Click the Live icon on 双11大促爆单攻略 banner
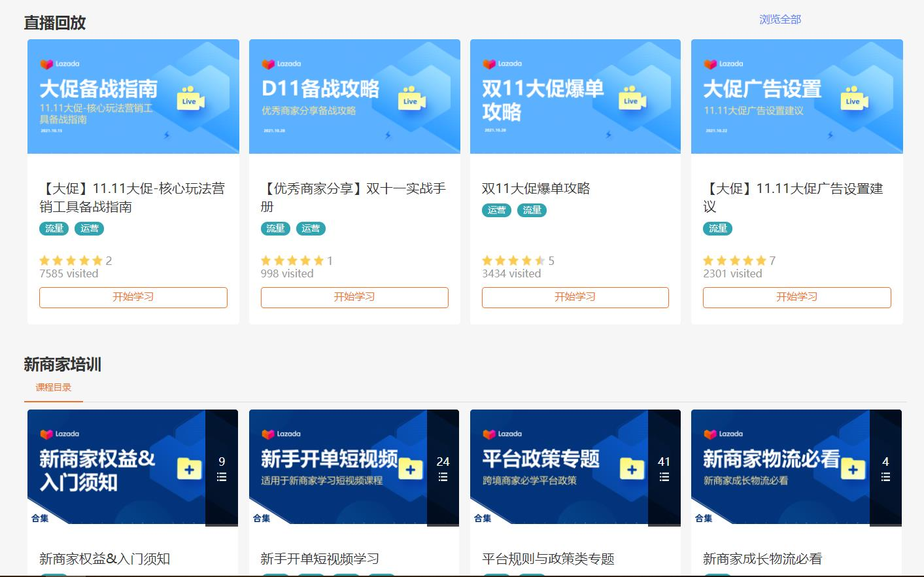 coord(630,98)
